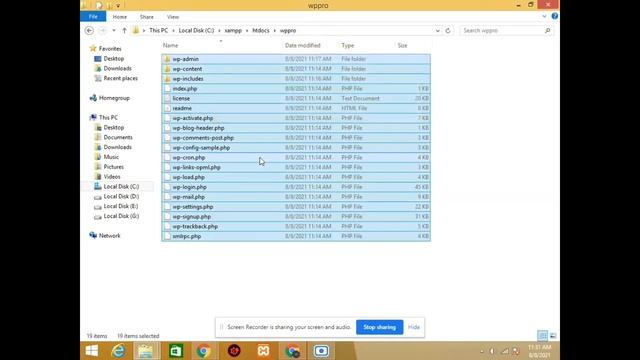The width and height of the screenshot is (640, 360).
Task: Open Pictures under This PC
Action: point(113,167)
